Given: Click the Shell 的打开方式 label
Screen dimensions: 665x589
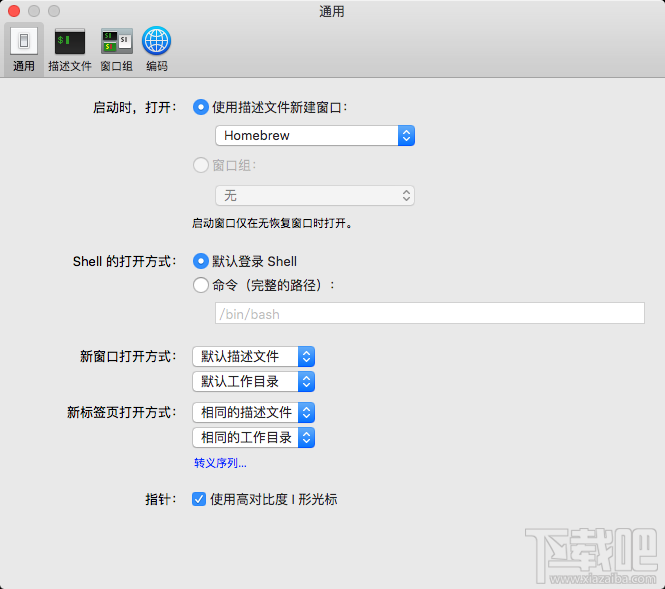Looking at the screenshot, I should coord(125,261).
